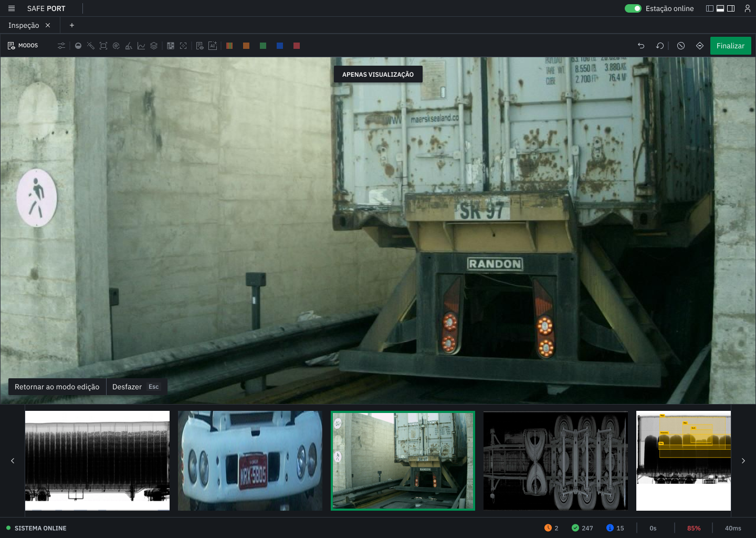Image resolution: width=756 pixels, height=538 pixels.
Task: Select the yellow-annotated X-ray thumbnail
Action: [x=684, y=461]
